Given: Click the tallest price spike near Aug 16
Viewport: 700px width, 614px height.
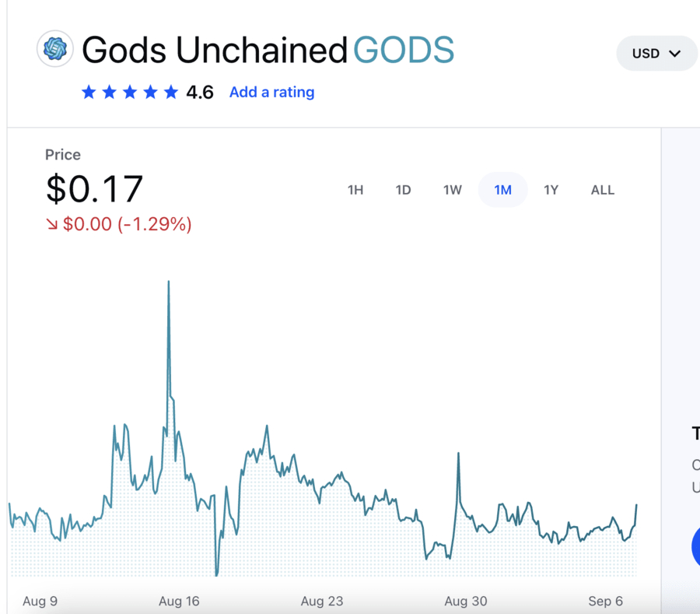Looking at the screenshot, I should pyautogui.click(x=169, y=282).
